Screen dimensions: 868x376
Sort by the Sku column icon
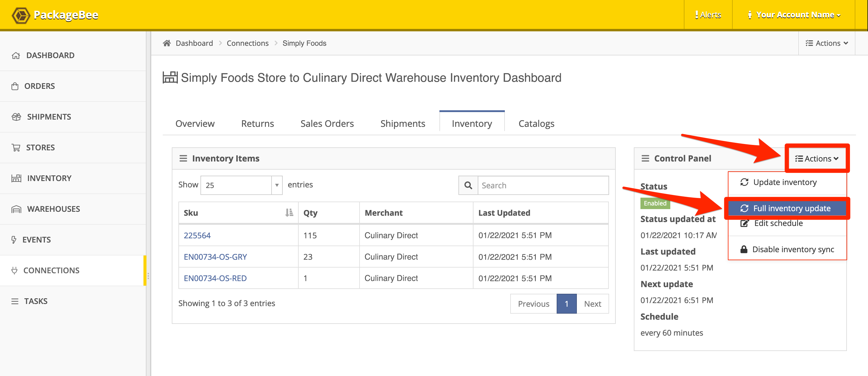click(x=289, y=213)
